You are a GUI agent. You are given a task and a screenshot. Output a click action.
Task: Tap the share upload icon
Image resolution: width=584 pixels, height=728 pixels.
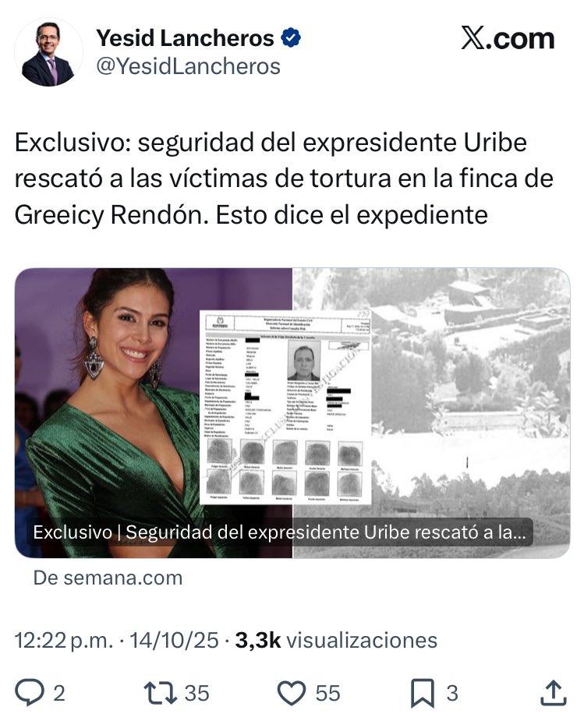click(x=554, y=692)
